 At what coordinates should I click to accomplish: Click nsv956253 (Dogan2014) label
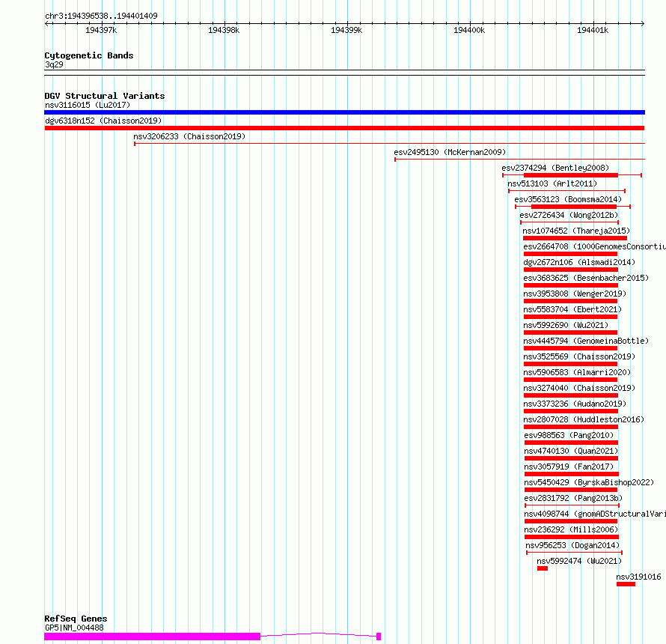(x=572, y=545)
